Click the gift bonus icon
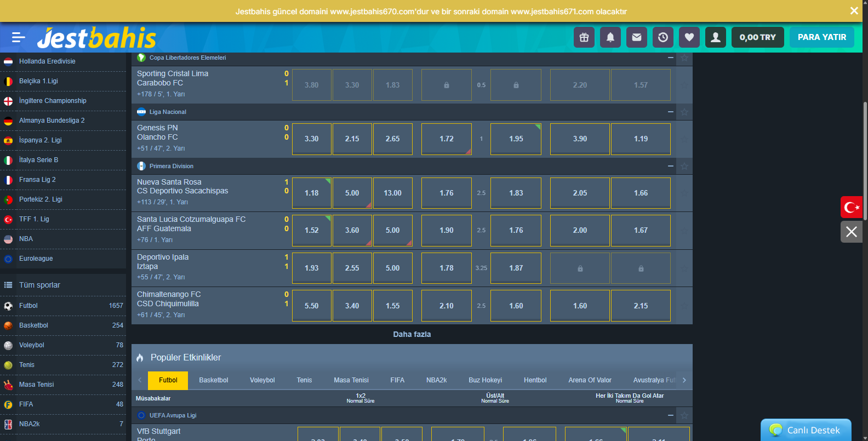This screenshot has width=868, height=441. pyautogui.click(x=584, y=37)
